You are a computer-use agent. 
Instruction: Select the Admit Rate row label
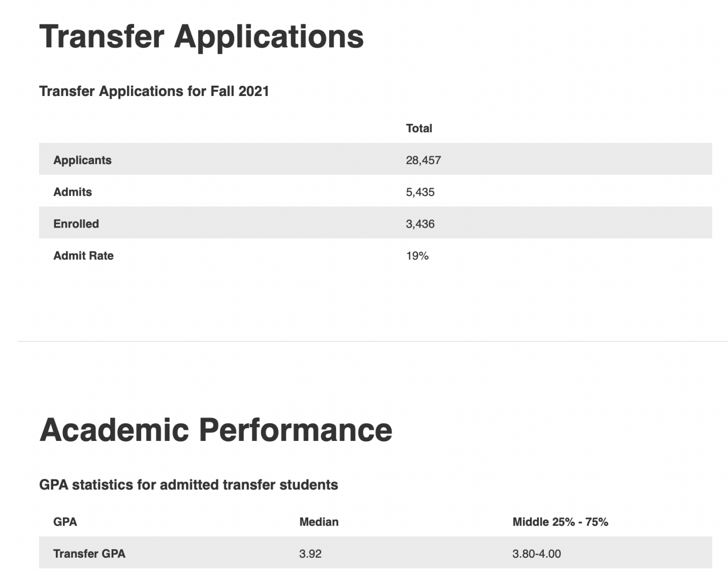(83, 255)
